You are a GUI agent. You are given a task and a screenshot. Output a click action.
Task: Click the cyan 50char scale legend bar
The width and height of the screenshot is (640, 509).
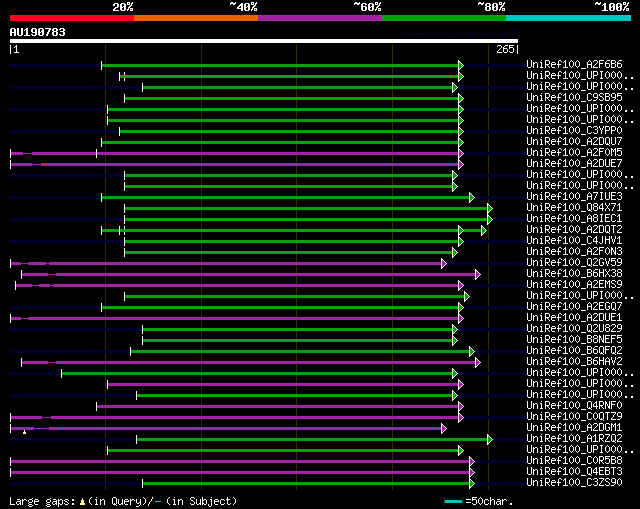[x=453, y=501]
